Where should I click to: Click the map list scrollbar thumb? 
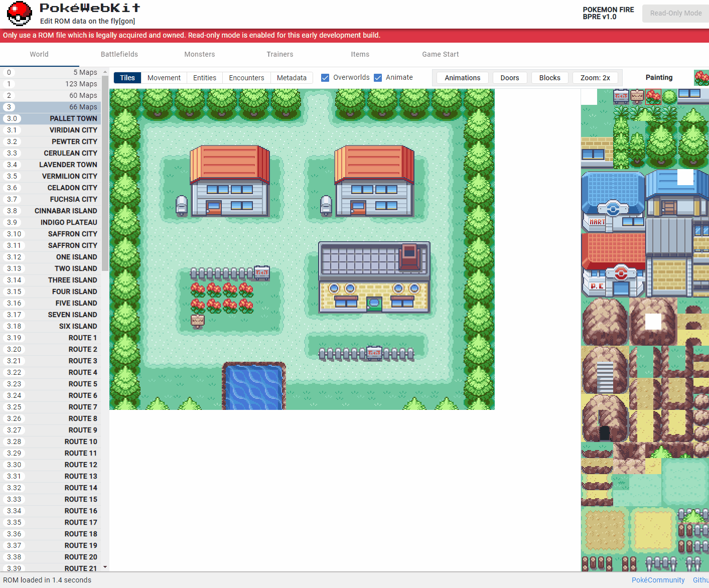(105, 174)
